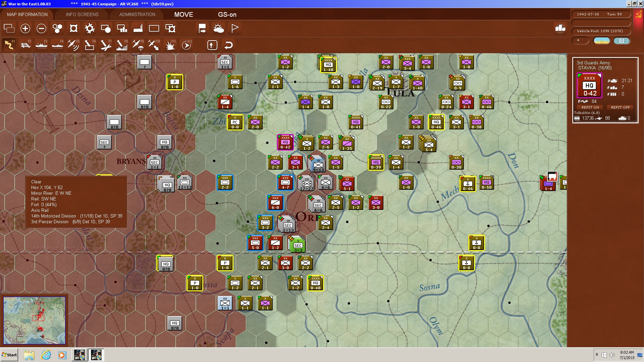Select F6 bomb unit mode
The width and height of the screenshot is (644, 362).
90,45
